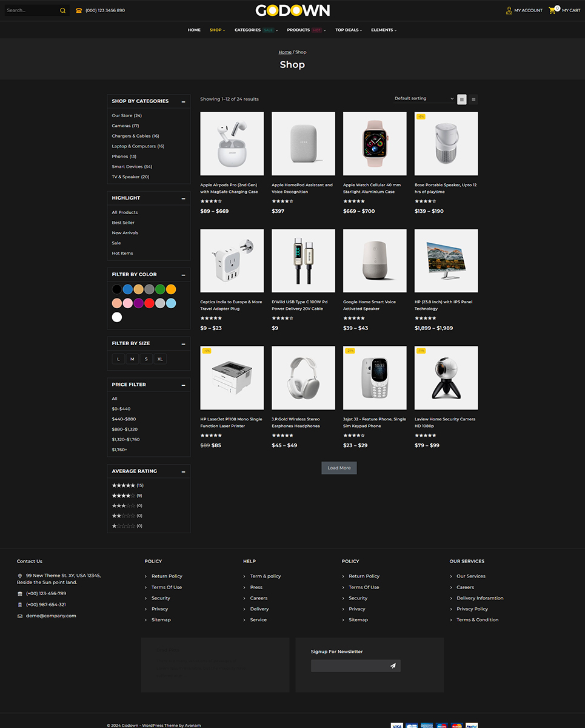Select size L filter
Viewport: 585px width, 728px height.
click(x=118, y=359)
